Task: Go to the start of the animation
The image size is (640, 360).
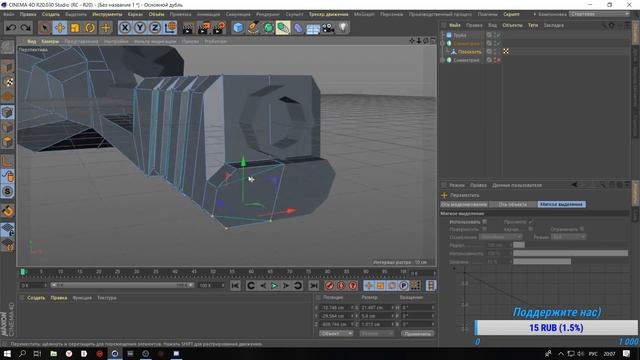Action: tap(235, 285)
